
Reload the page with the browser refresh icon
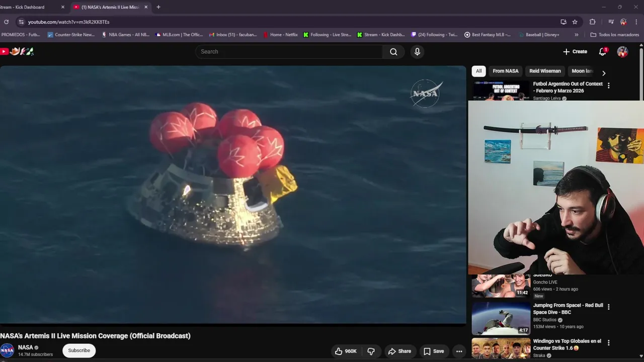6,22
